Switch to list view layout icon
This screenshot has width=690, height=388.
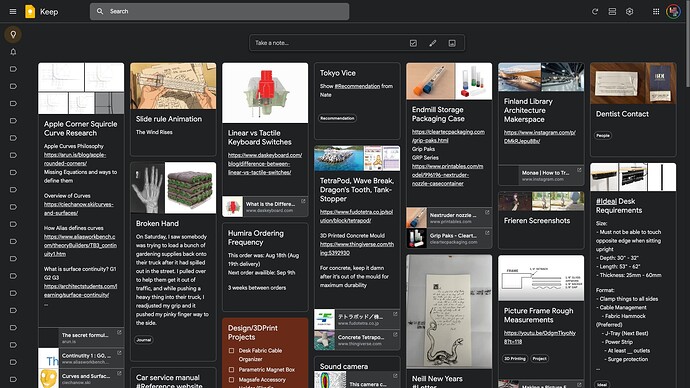612,11
